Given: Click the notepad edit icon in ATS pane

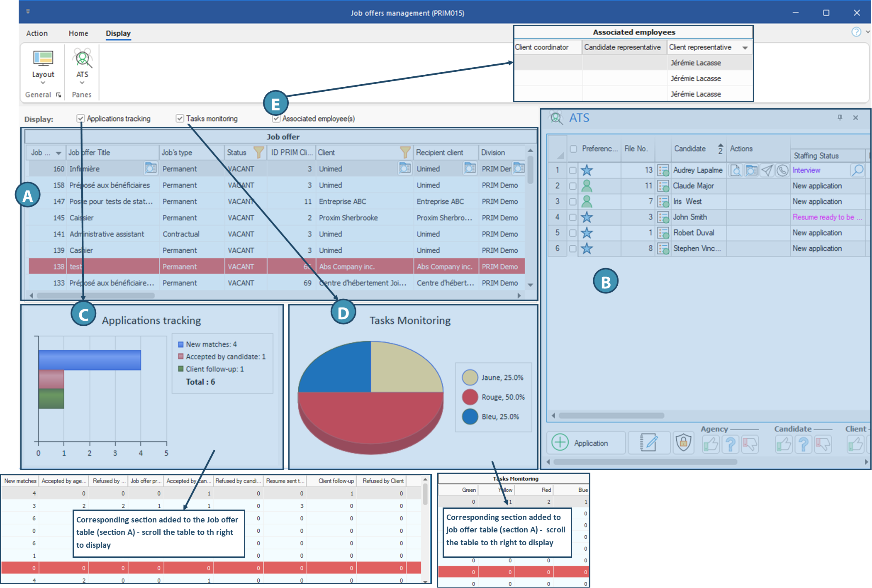Looking at the screenshot, I should 649,443.
